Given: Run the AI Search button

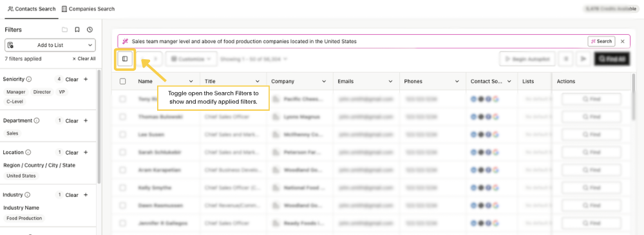Looking at the screenshot, I should (601, 41).
